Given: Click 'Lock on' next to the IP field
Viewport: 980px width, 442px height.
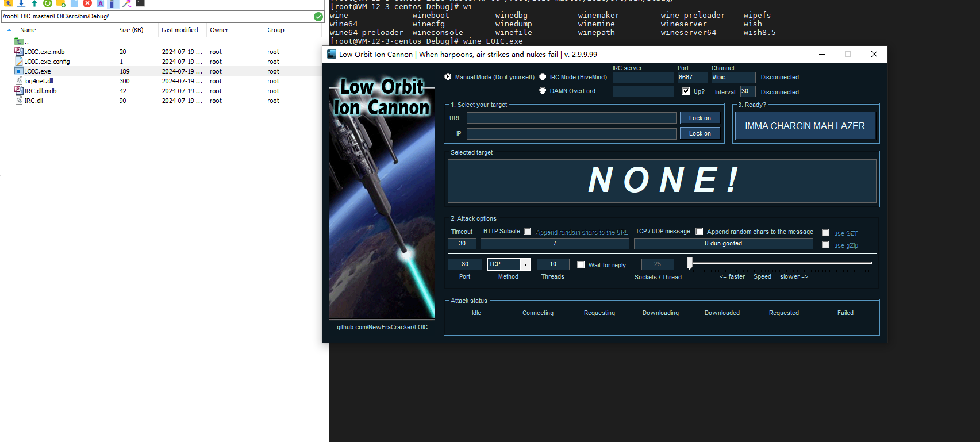Looking at the screenshot, I should (x=700, y=133).
